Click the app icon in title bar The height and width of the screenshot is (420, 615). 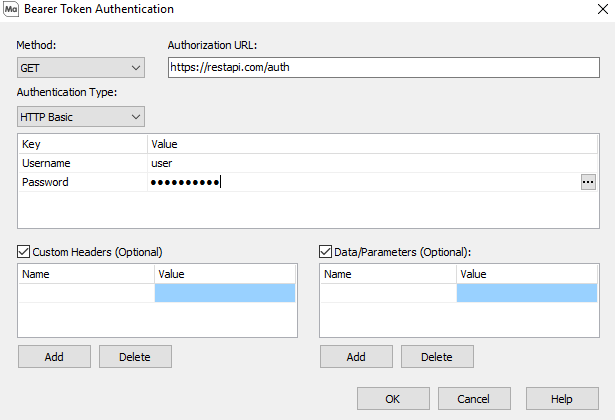tap(10, 9)
